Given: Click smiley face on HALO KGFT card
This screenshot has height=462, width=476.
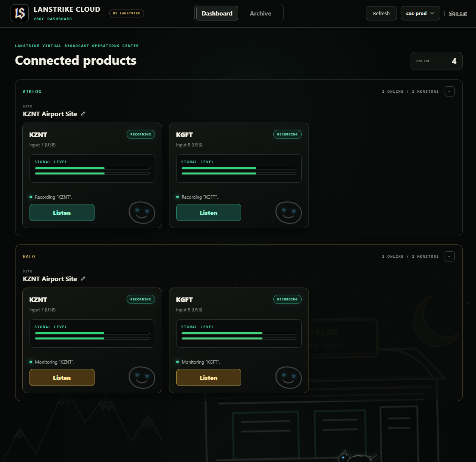Looking at the screenshot, I should [288, 378].
